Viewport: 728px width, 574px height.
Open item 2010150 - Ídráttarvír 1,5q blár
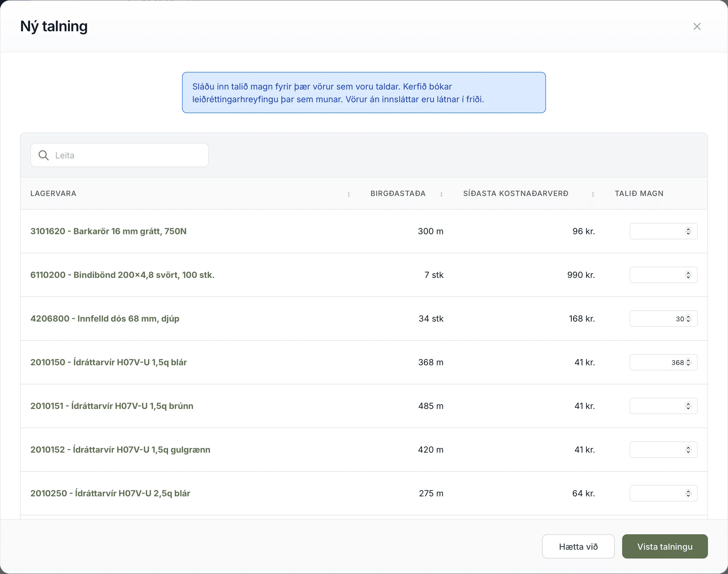click(109, 362)
